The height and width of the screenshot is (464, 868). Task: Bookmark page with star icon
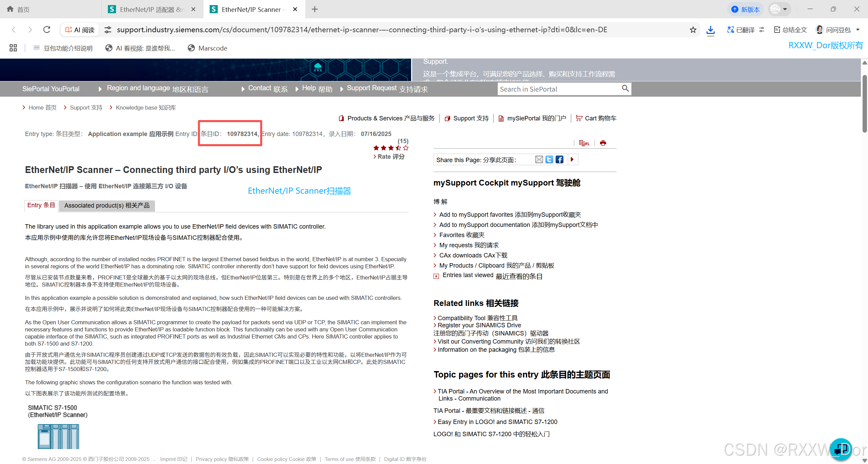pyautogui.click(x=693, y=30)
